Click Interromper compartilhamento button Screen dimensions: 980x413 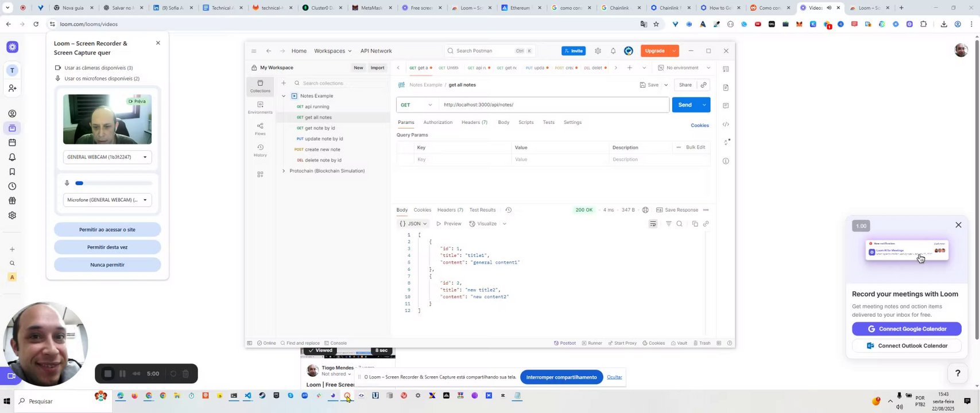pos(561,377)
